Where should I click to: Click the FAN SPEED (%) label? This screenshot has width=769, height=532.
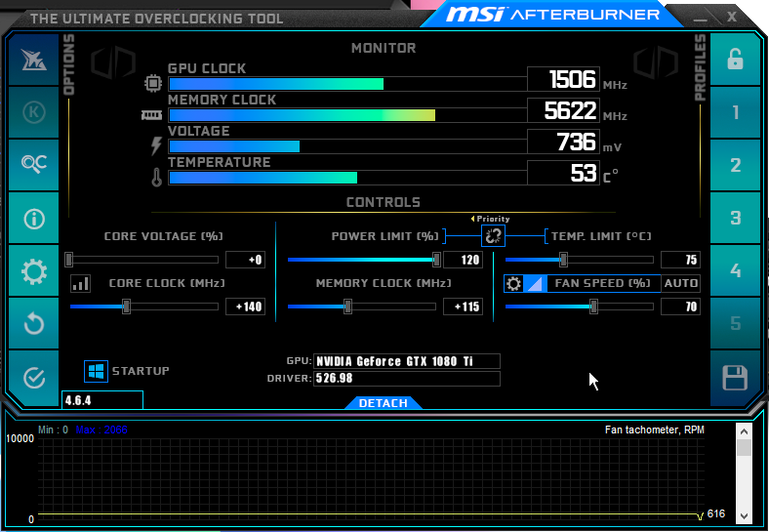point(603,283)
